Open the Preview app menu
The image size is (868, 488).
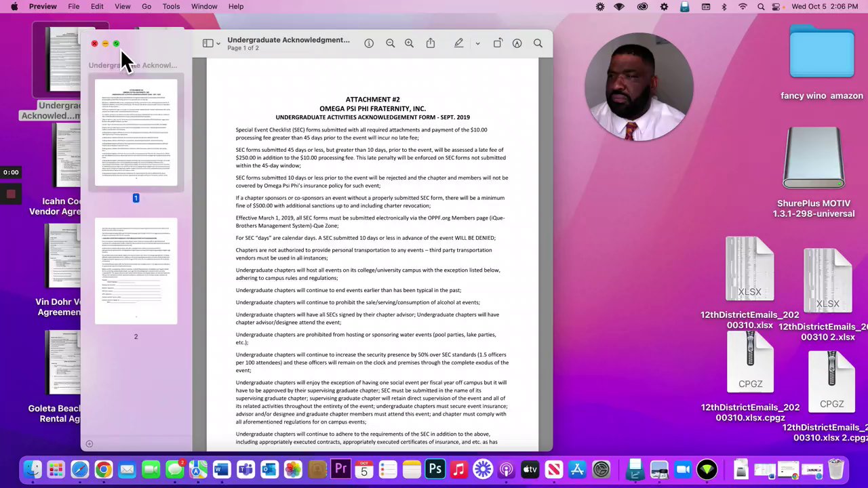tap(43, 7)
